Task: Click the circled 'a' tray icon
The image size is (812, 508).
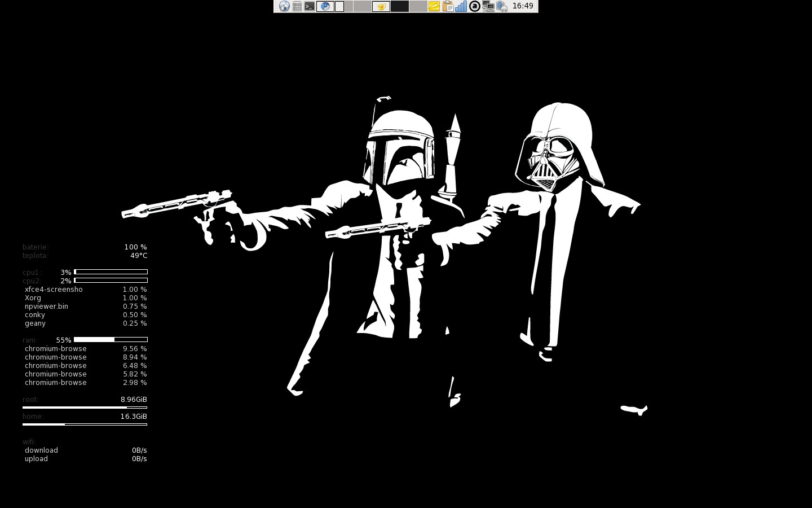Action: [x=475, y=6]
